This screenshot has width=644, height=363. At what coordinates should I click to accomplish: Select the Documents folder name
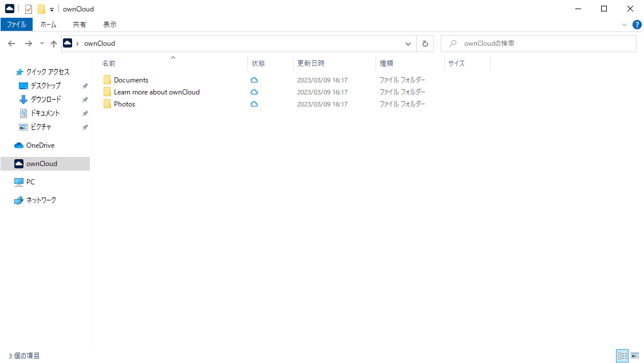point(131,80)
